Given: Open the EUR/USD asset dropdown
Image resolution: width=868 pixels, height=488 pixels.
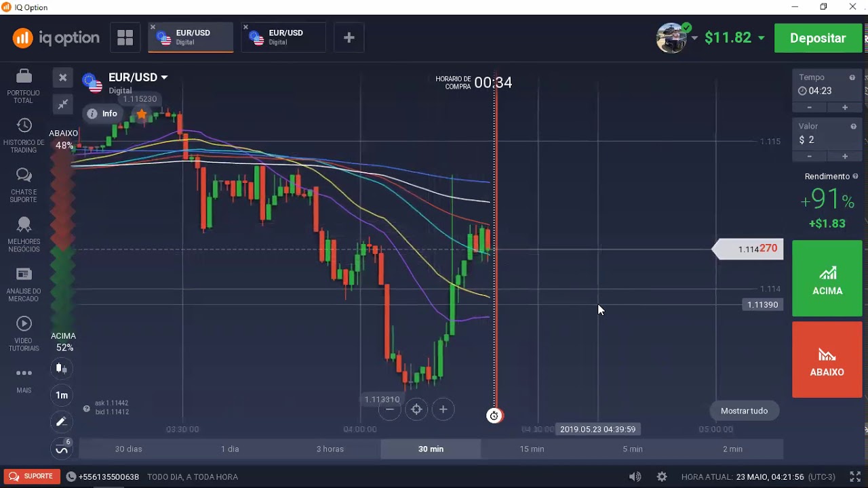Looking at the screenshot, I should pos(138,77).
